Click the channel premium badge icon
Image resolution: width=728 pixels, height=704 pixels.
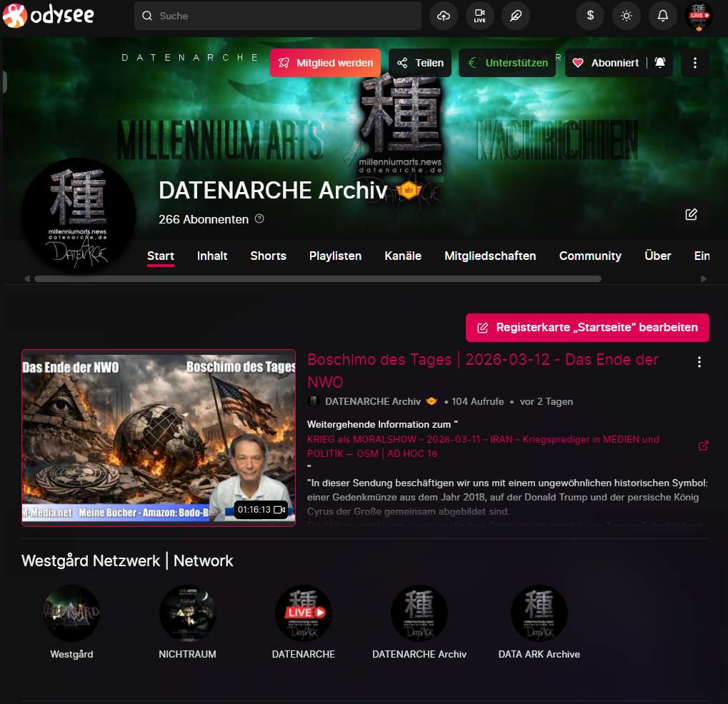pos(409,190)
